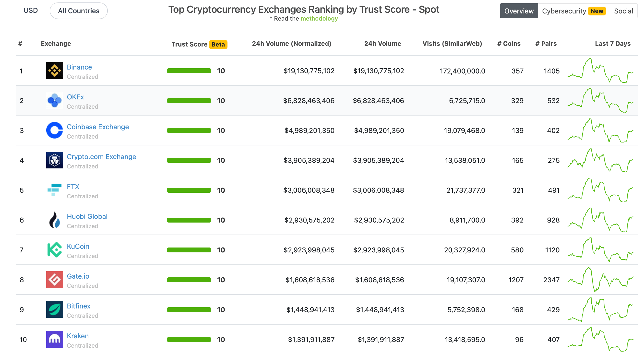This screenshot has height=354, width=644.
Task: Open the Kraken exchange link
Action: [78, 336]
